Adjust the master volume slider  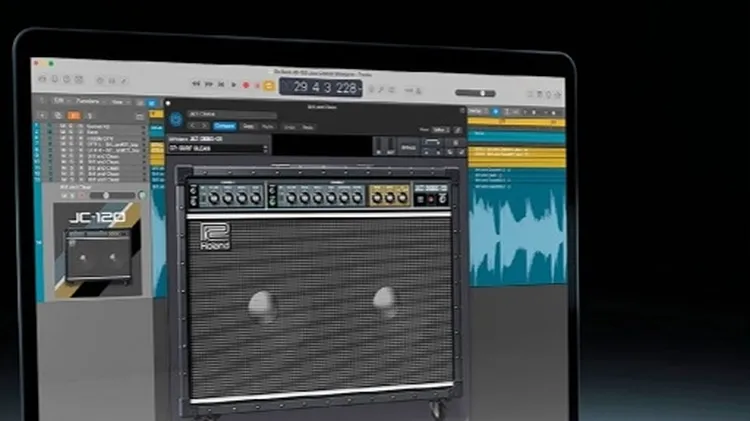pyautogui.click(x=475, y=93)
